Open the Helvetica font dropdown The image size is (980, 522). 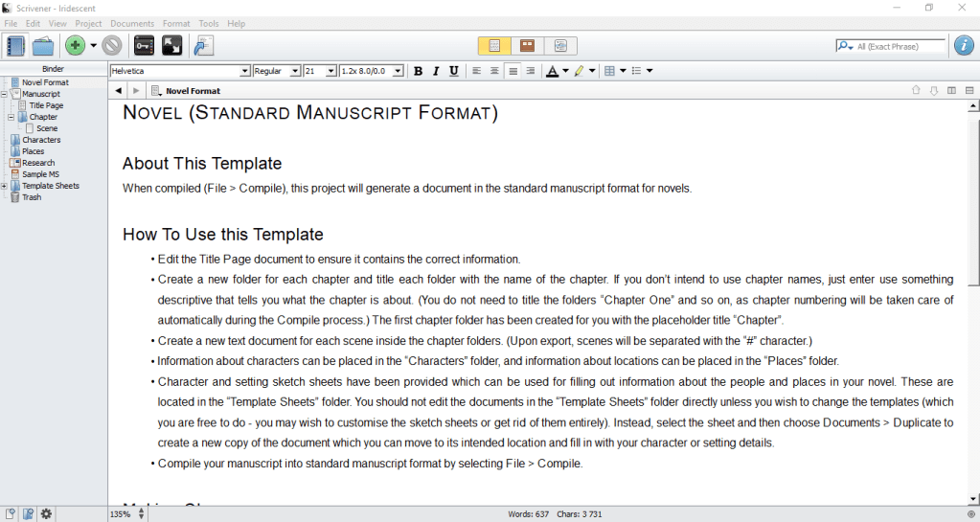[244, 71]
